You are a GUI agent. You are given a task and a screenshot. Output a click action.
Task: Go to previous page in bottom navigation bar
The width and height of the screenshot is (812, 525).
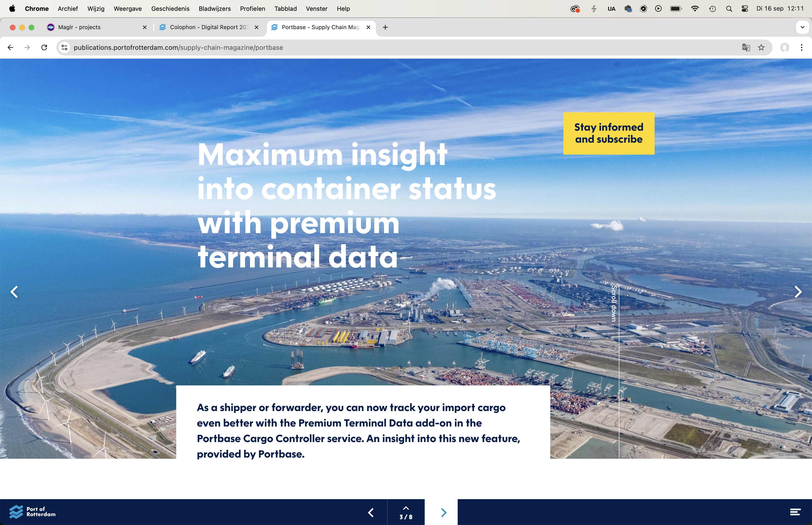point(371,512)
